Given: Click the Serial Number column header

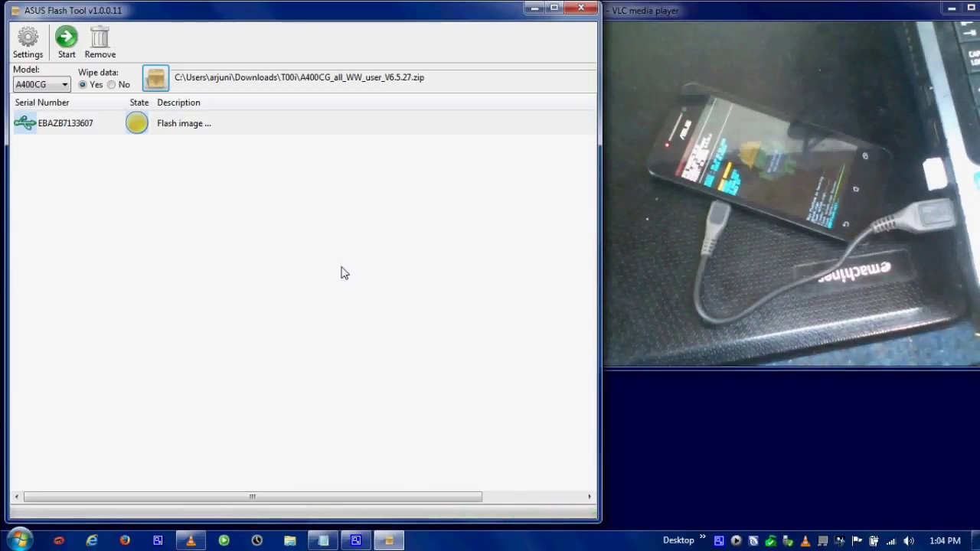Looking at the screenshot, I should pyautogui.click(x=42, y=103).
